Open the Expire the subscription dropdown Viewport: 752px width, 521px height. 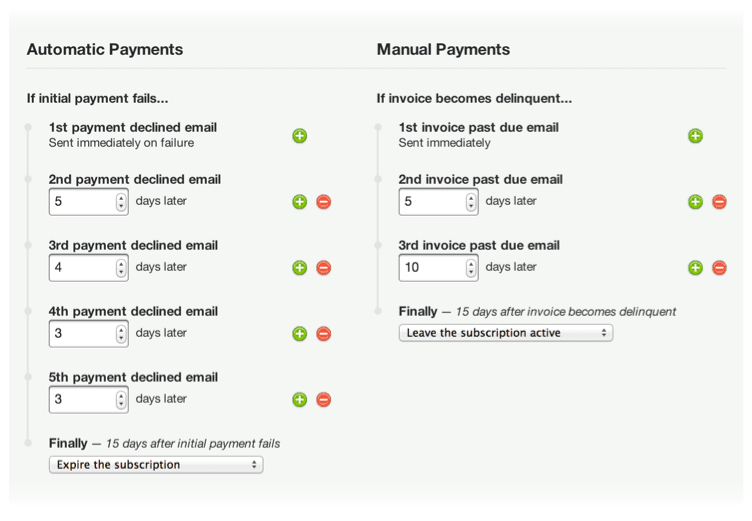[x=156, y=465]
